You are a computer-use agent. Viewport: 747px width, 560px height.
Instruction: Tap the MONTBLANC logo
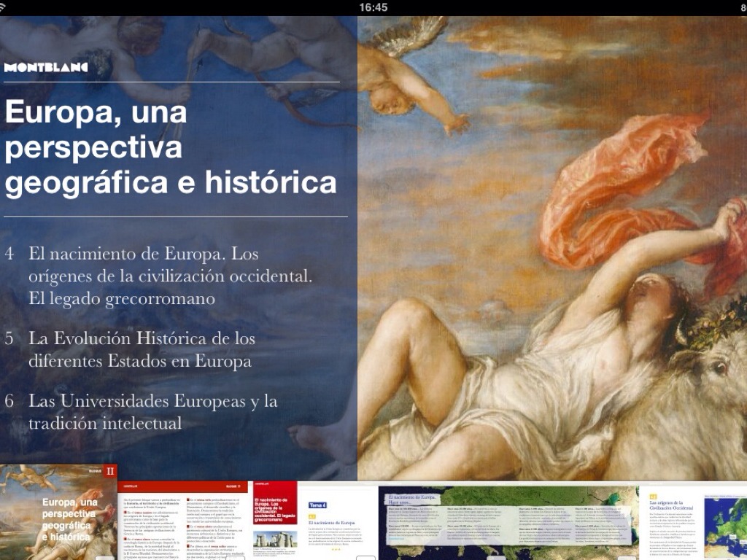pos(46,67)
